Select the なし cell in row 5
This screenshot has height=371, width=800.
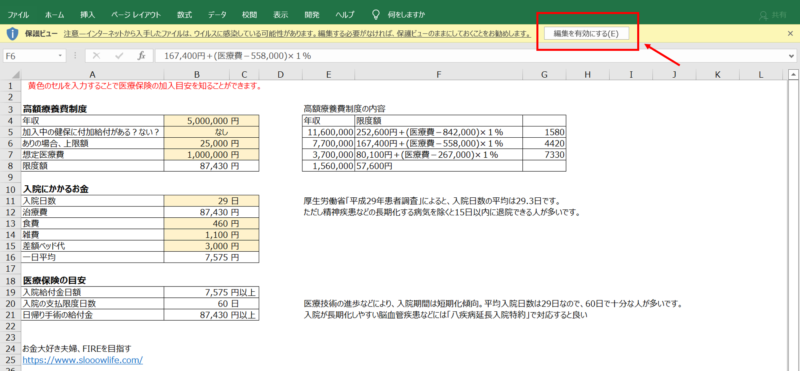[x=212, y=132]
